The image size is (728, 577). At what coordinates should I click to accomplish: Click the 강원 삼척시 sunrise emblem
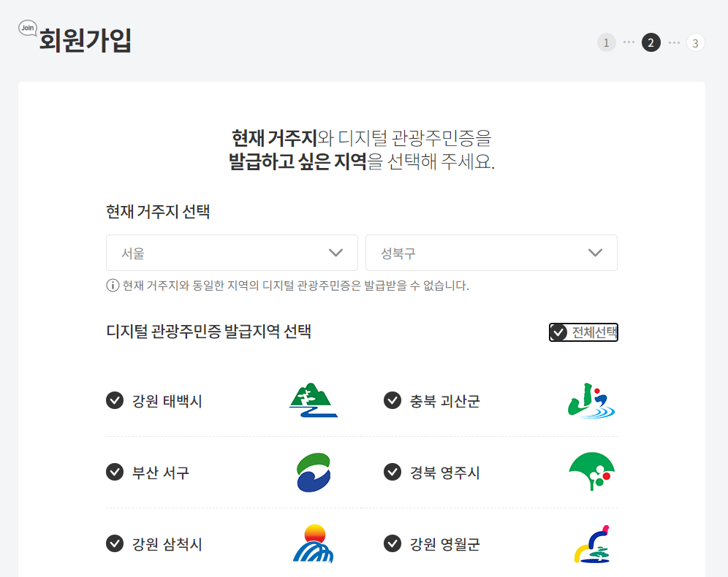[314, 543]
